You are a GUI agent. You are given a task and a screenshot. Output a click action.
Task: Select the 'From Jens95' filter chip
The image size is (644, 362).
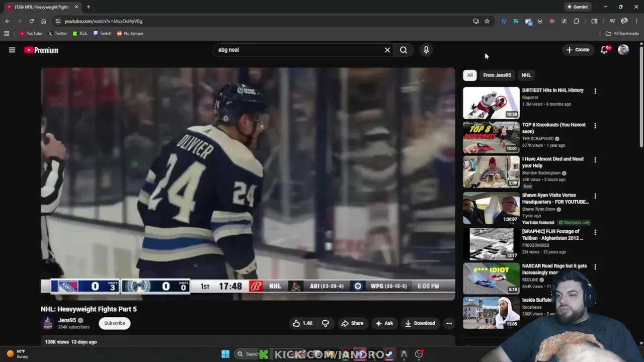(497, 75)
